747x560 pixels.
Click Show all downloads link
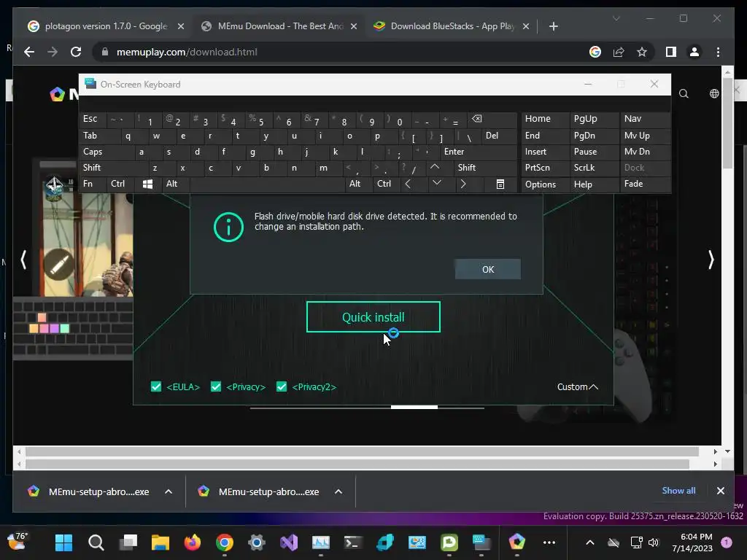678,491
